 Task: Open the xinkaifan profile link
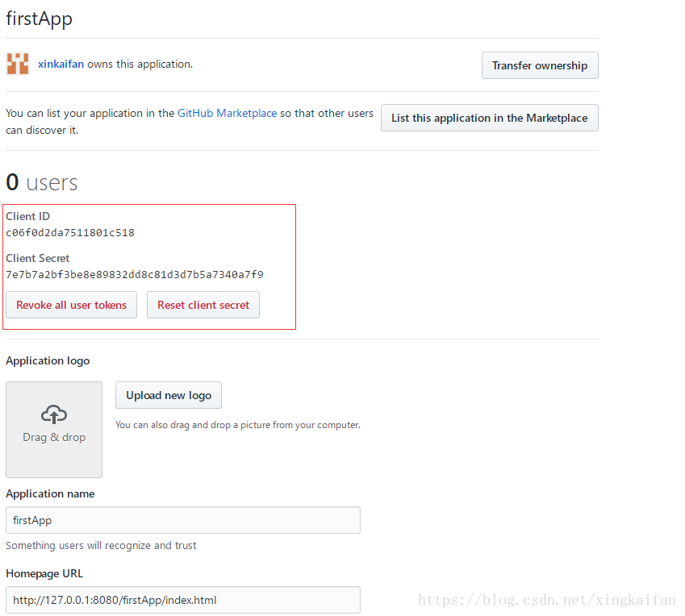(61, 65)
